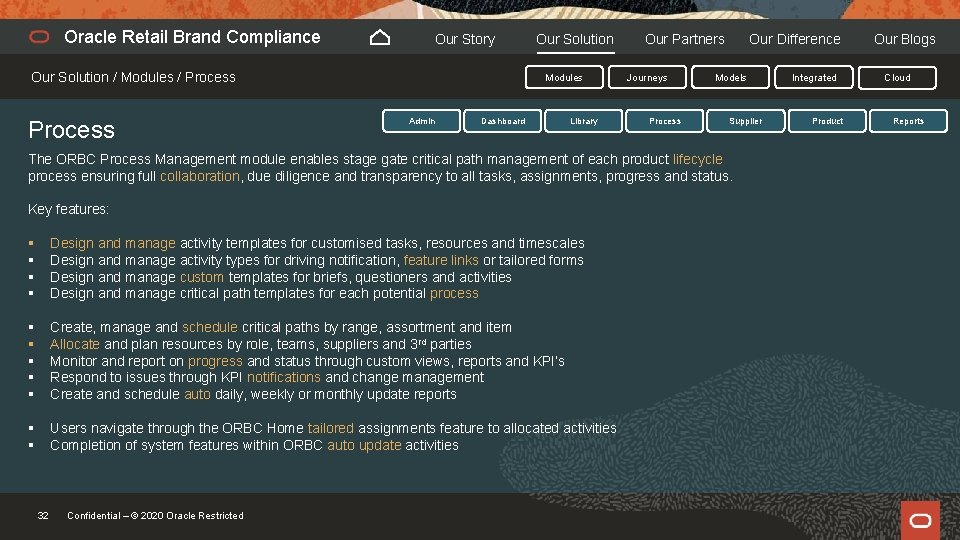
Task: Click the 'Process' page heading
Action: [72, 130]
